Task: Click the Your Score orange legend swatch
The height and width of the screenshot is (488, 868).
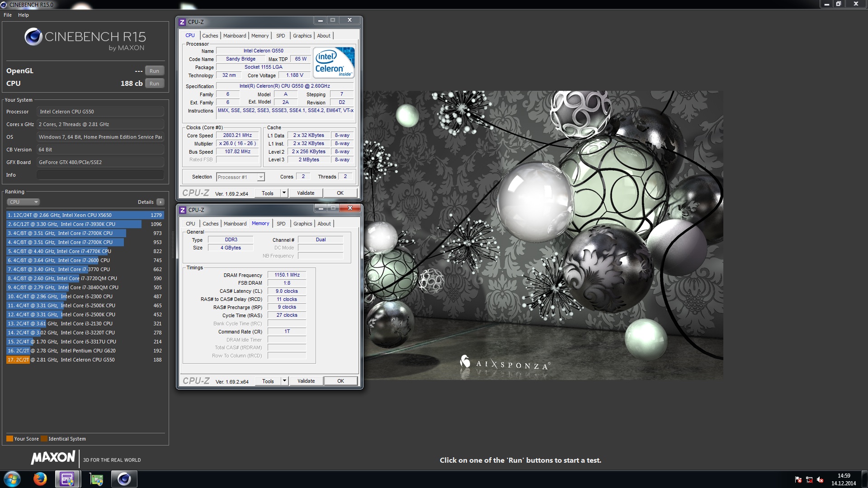Action: tap(9, 438)
